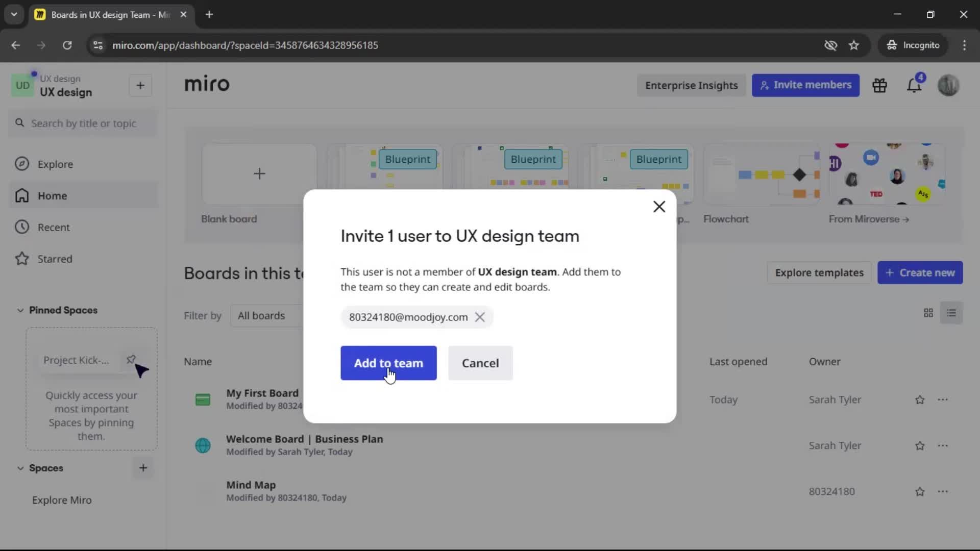Open Chrome menu three dots
Viewport: 980px width, 551px height.
[x=964, y=45]
